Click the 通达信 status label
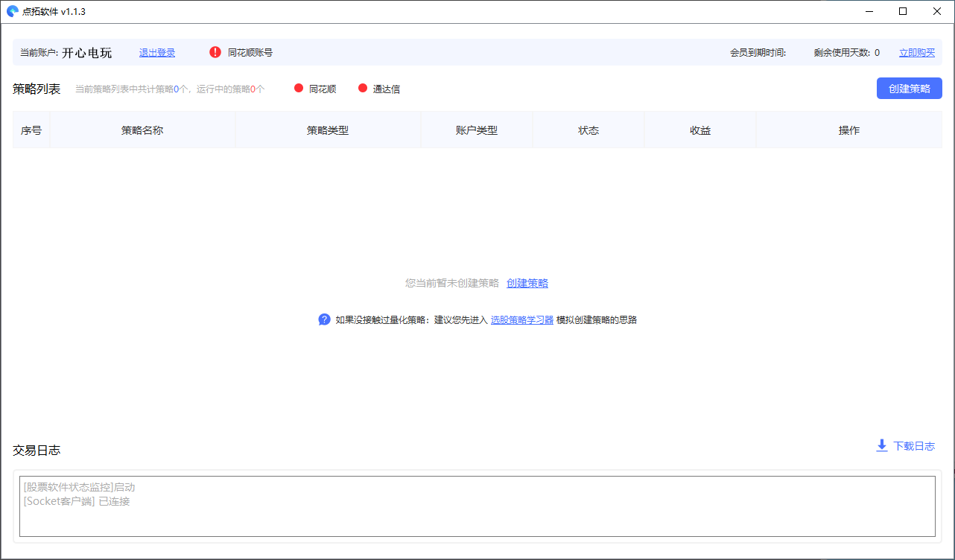The height and width of the screenshot is (560, 955). pyautogui.click(x=387, y=89)
